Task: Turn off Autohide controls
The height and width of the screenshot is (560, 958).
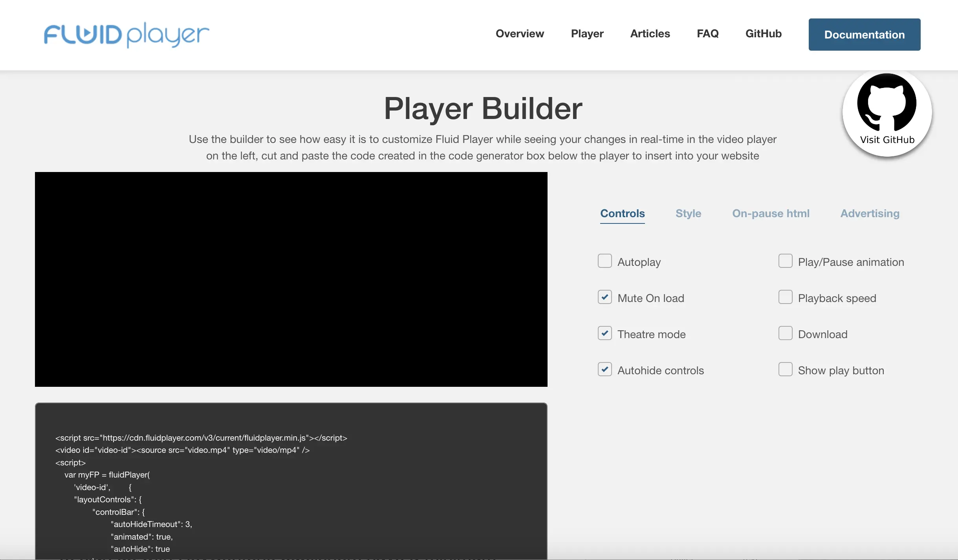Action: 604,370
